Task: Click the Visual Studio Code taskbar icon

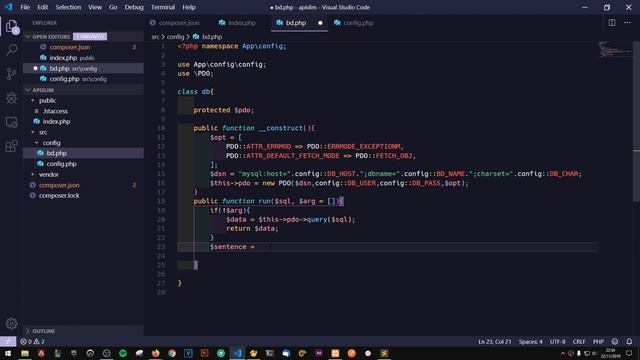Action: click(x=237, y=353)
